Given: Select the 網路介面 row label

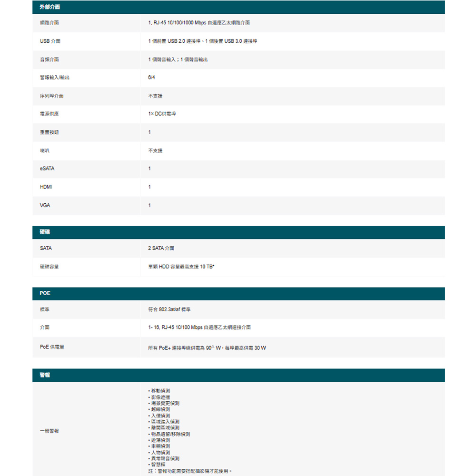Looking at the screenshot, I should [x=49, y=23].
